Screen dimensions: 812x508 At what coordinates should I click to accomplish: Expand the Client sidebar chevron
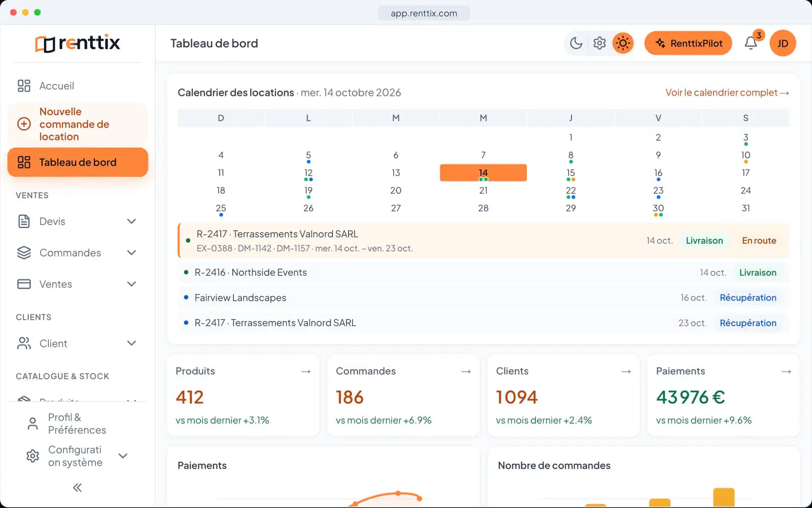[x=131, y=343]
